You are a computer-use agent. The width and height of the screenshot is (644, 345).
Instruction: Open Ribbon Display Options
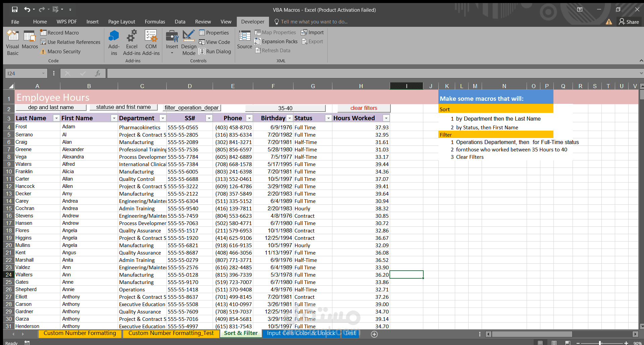tap(580, 9)
